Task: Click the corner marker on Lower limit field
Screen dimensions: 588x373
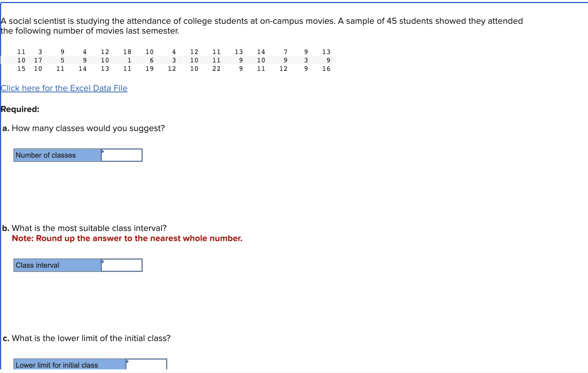Action: [x=127, y=361]
